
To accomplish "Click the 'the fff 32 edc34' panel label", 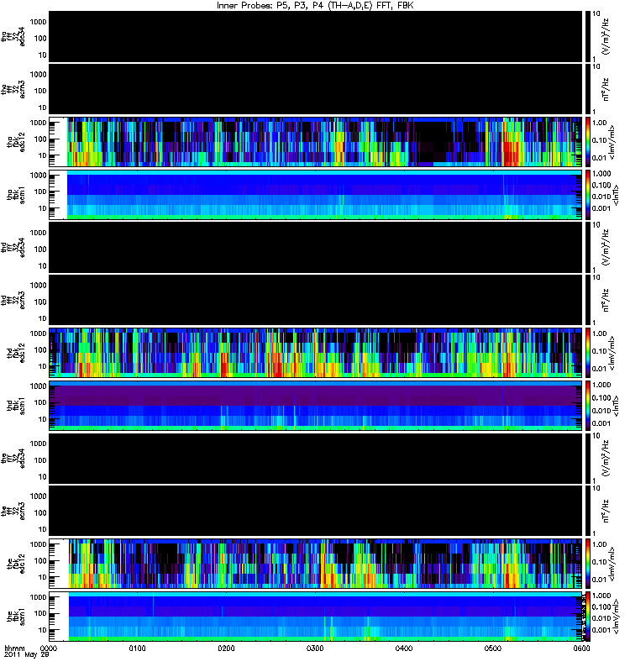I will [x=13, y=459].
